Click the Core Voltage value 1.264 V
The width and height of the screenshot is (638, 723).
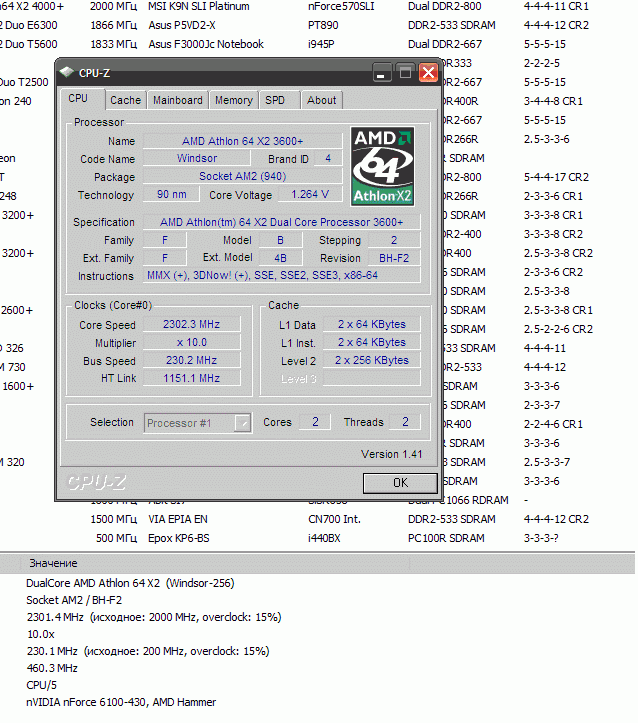(x=310, y=194)
